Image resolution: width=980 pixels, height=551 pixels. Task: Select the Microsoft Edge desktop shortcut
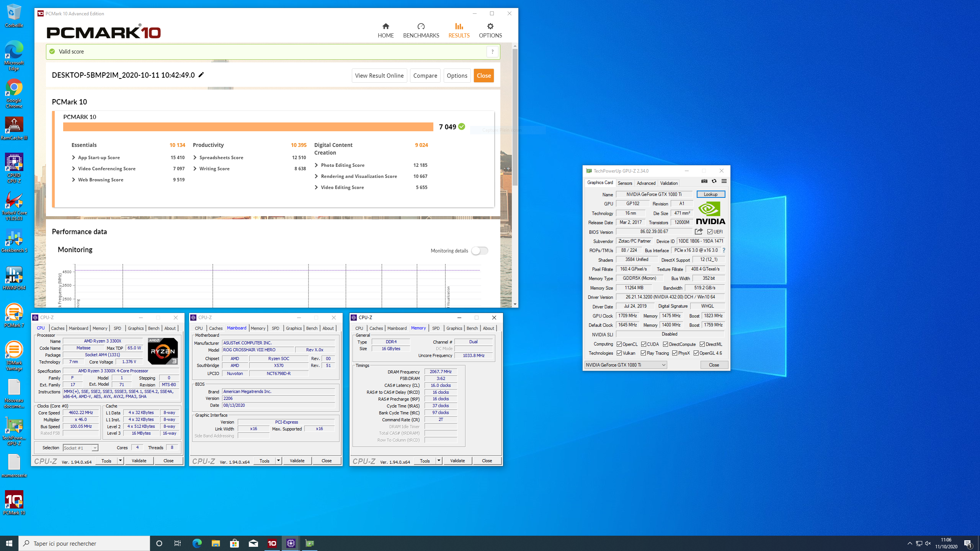pos(14,56)
